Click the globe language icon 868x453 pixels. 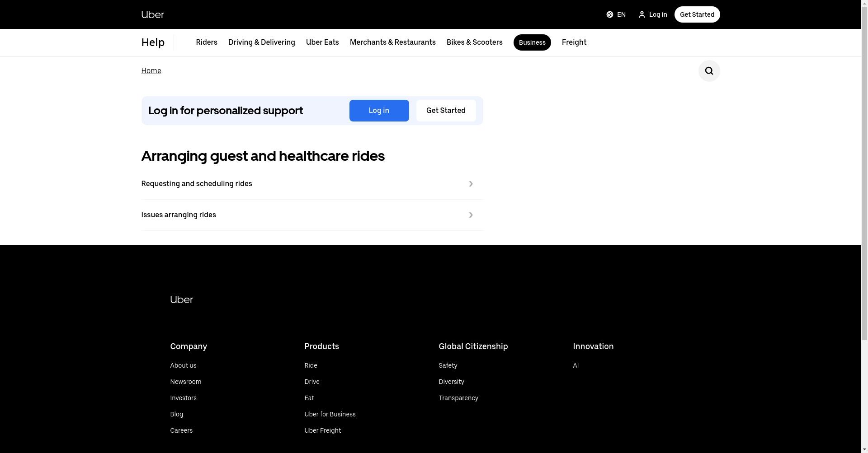(609, 14)
